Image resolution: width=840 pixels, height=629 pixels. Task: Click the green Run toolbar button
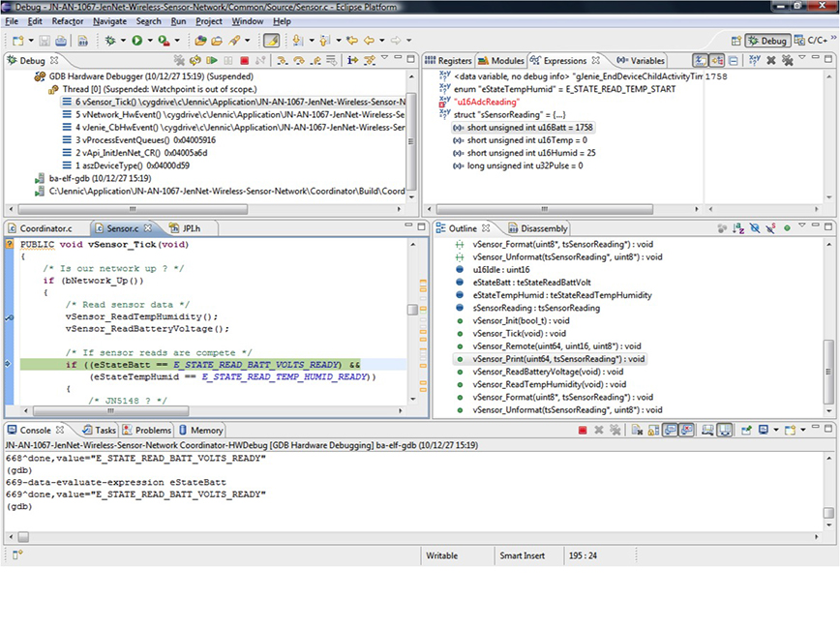137,41
